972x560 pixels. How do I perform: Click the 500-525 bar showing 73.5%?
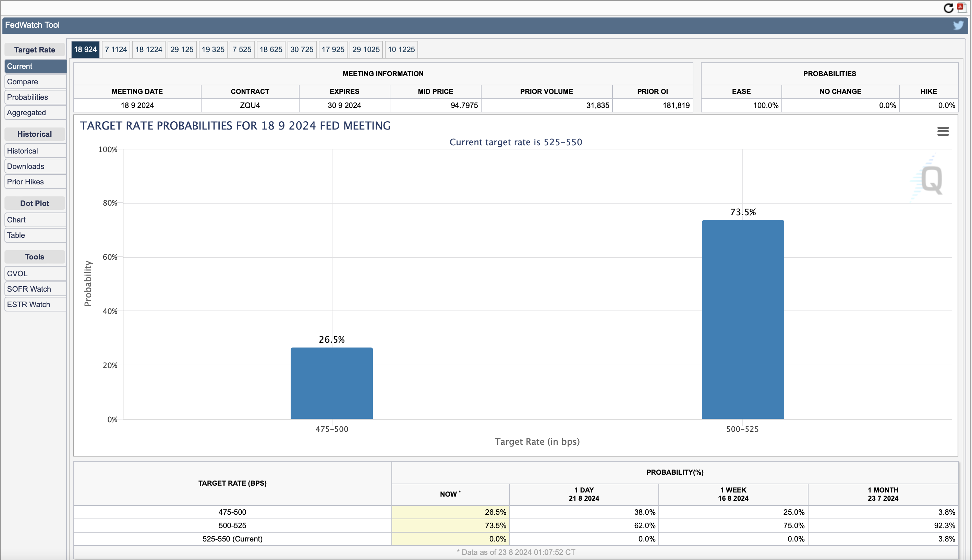coord(743,319)
